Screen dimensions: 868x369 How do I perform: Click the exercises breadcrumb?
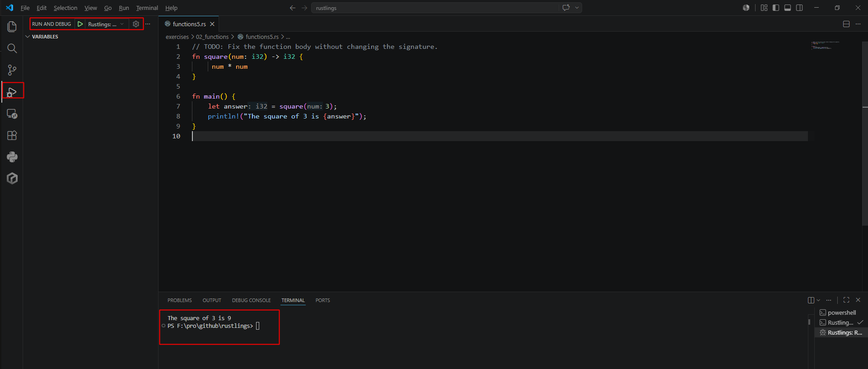click(177, 37)
